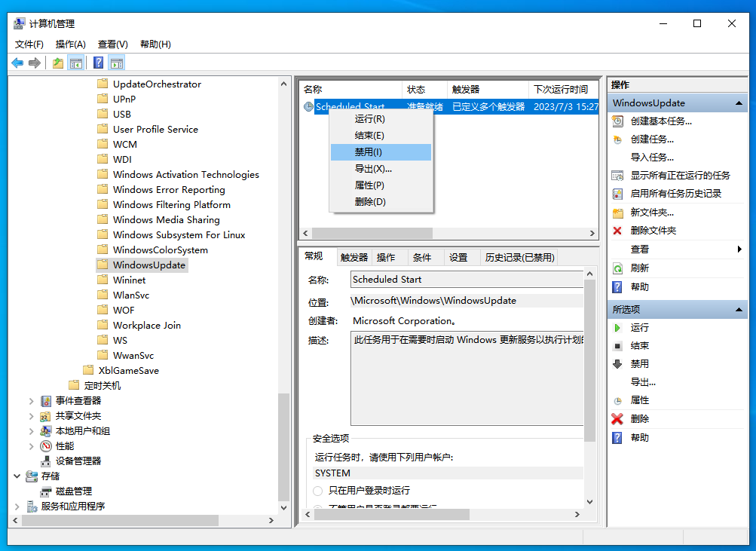Screen dimensions: 756x551
Task: Expand the 查看 submenu arrow
Action: tap(739, 249)
